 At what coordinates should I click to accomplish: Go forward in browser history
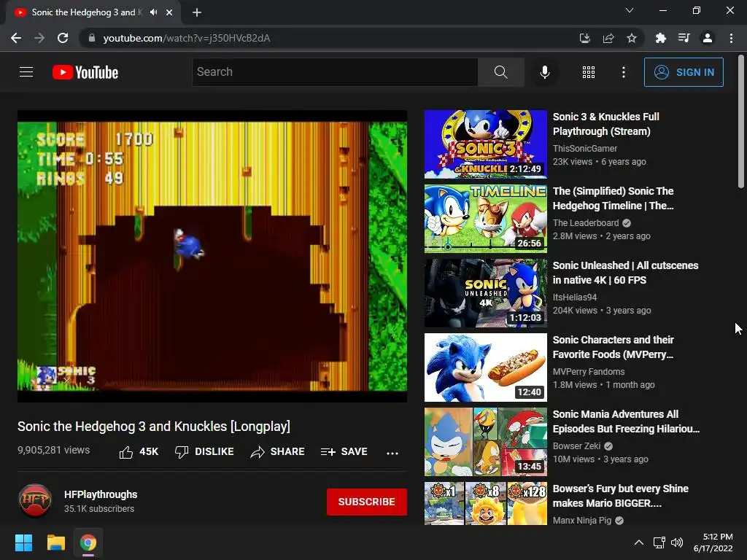point(39,38)
